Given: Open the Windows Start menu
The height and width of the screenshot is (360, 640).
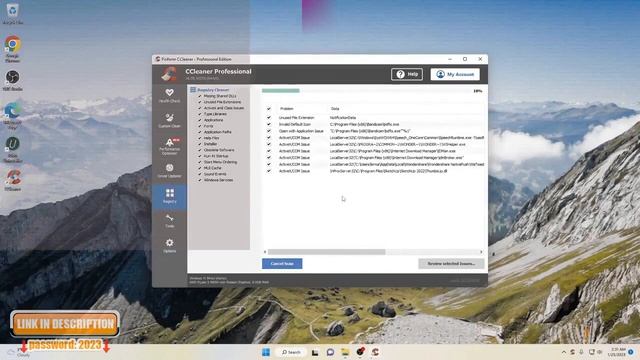Looking at the screenshot, I should [266, 352].
